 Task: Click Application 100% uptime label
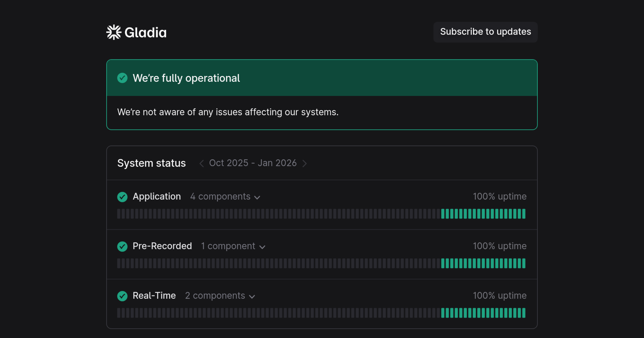[x=499, y=197]
